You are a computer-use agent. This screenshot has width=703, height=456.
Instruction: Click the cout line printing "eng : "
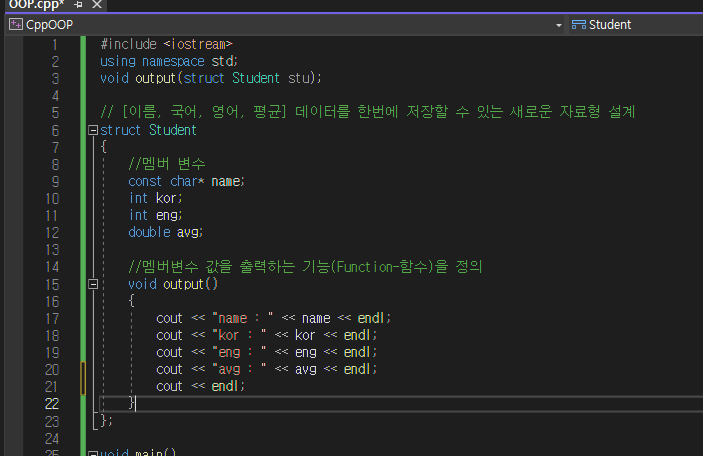(x=267, y=352)
